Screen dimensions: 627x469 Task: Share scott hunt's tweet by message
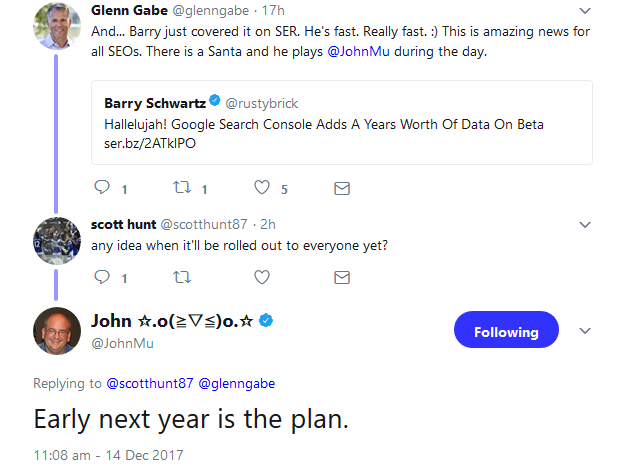pos(341,276)
